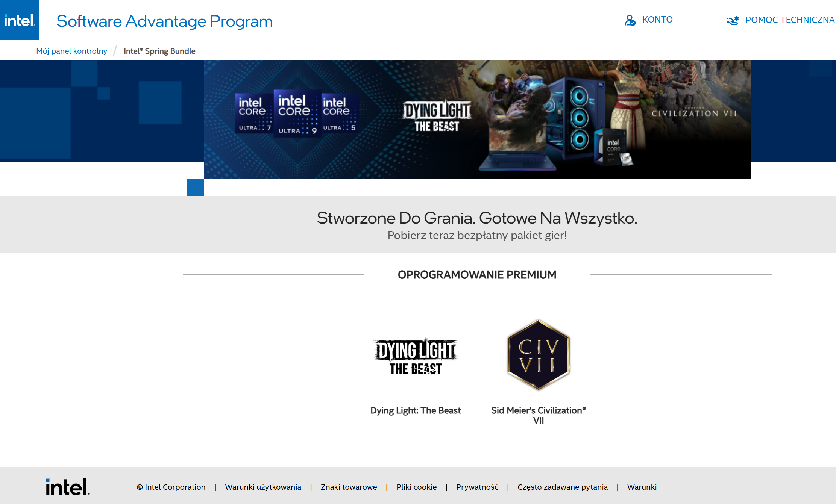The height and width of the screenshot is (504, 836).
Task: Click the account user icon
Action: 630,20
